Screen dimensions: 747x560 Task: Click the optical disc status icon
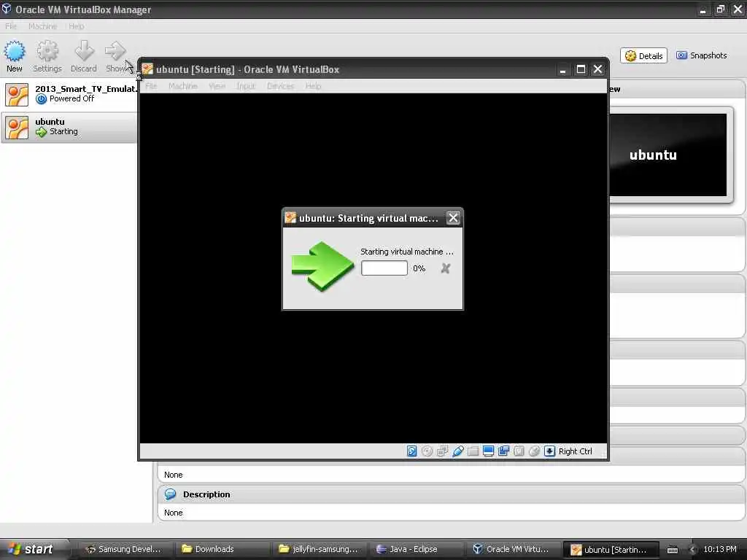coord(427,451)
